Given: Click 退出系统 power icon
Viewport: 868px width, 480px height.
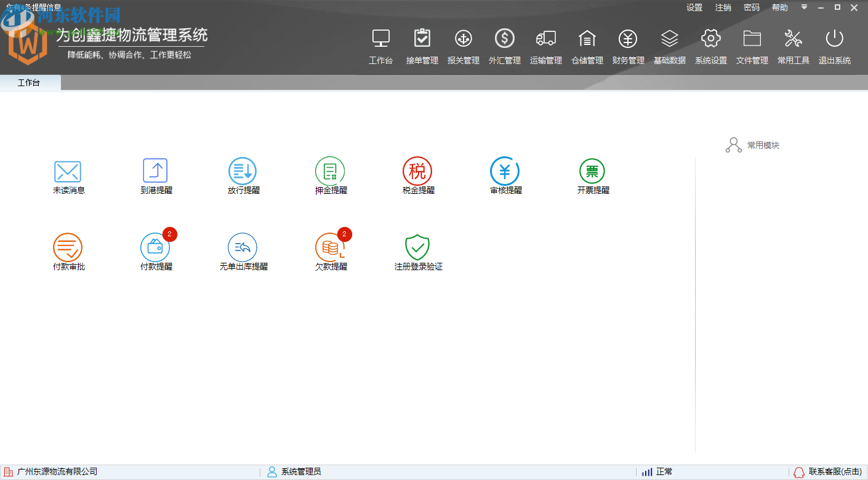Looking at the screenshot, I should (835, 39).
